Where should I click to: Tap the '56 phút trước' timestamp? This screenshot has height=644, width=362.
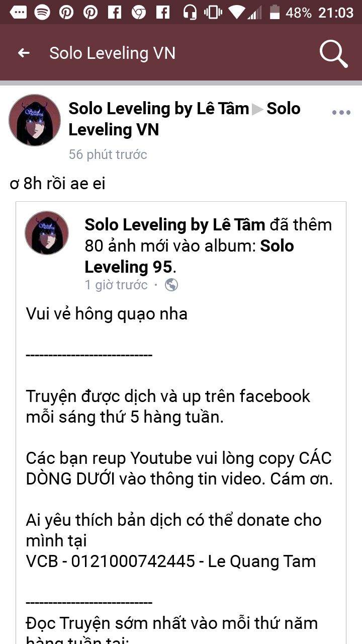tap(108, 154)
